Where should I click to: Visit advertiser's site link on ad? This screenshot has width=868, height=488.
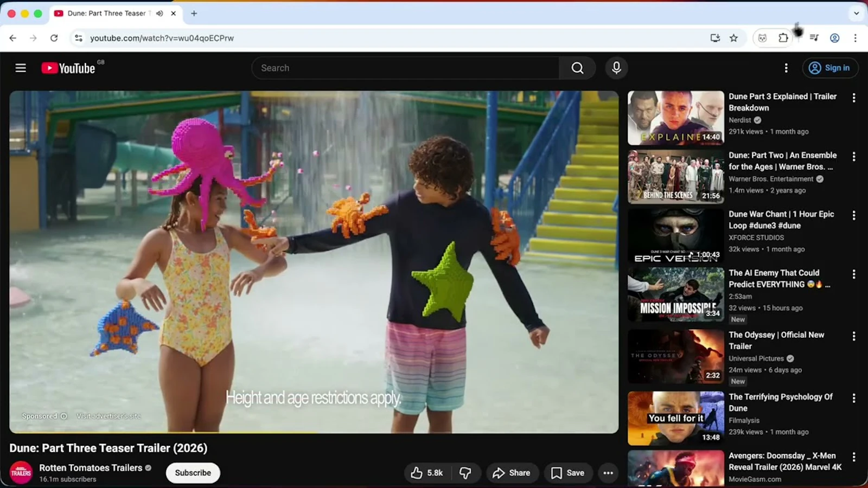click(x=108, y=416)
